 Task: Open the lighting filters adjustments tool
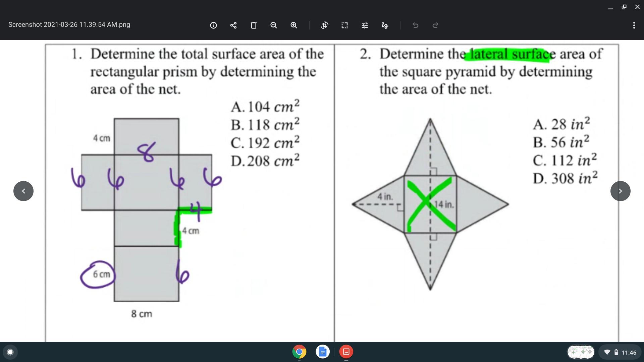click(365, 25)
